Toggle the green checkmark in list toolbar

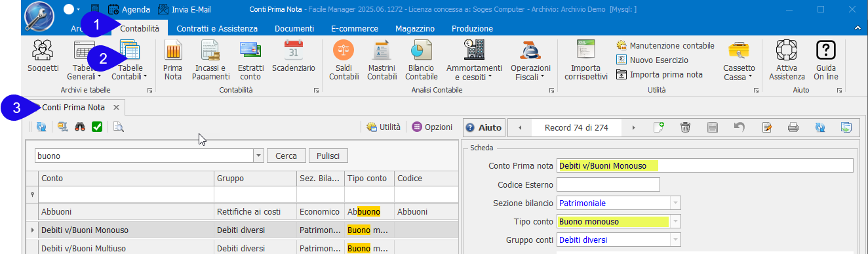[x=97, y=127]
